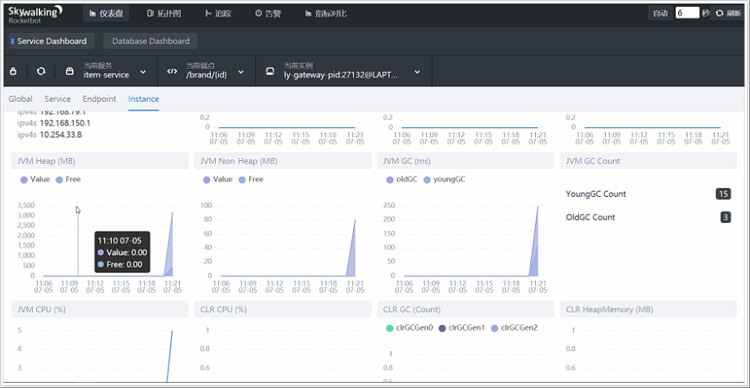Click the 刷新 refresh button
This screenshot has width=750, height=388.
pos(728,13)
